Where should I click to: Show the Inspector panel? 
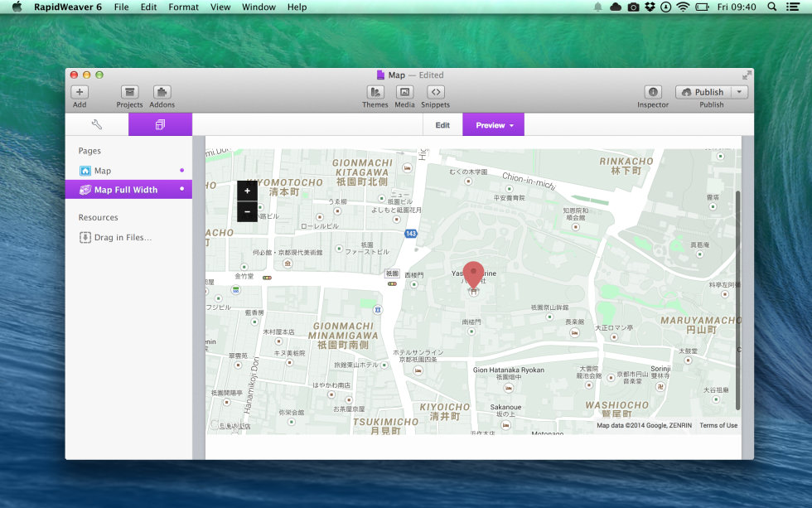coord(653,92)
